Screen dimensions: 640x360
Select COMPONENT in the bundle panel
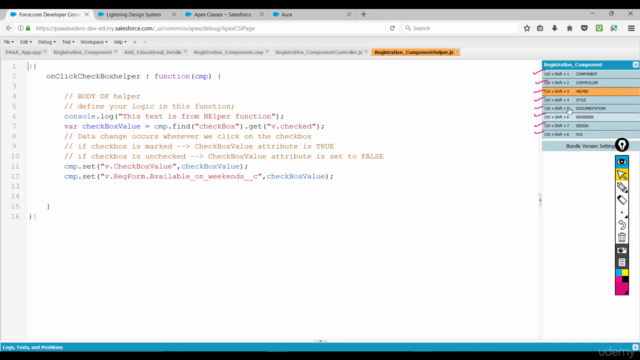591,74
